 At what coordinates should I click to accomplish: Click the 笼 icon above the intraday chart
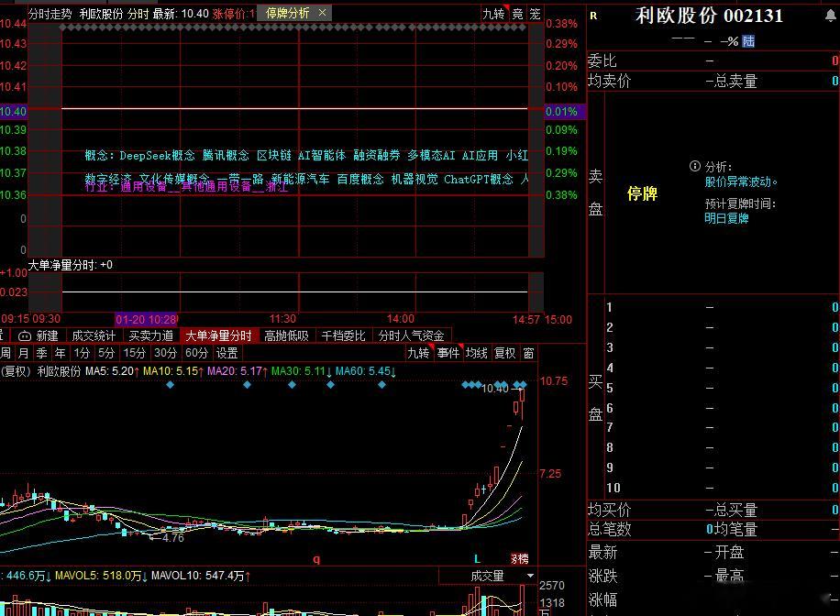(535, 14)
